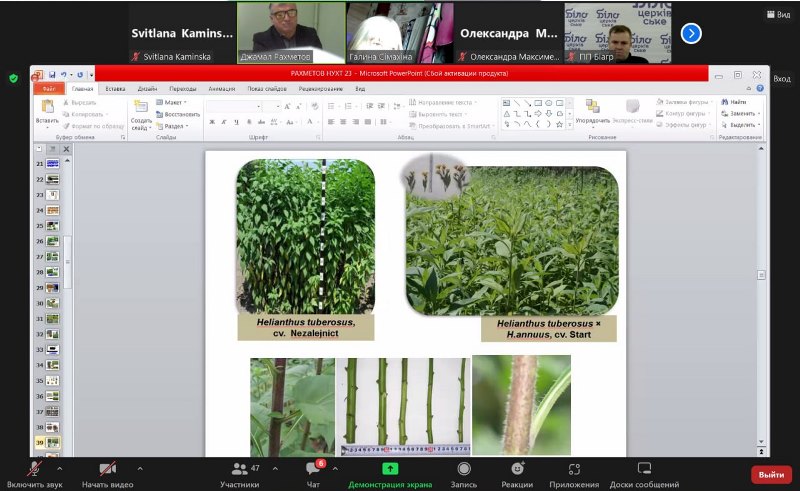Click the green Демонстрация экрана share icon

(390, 469)
